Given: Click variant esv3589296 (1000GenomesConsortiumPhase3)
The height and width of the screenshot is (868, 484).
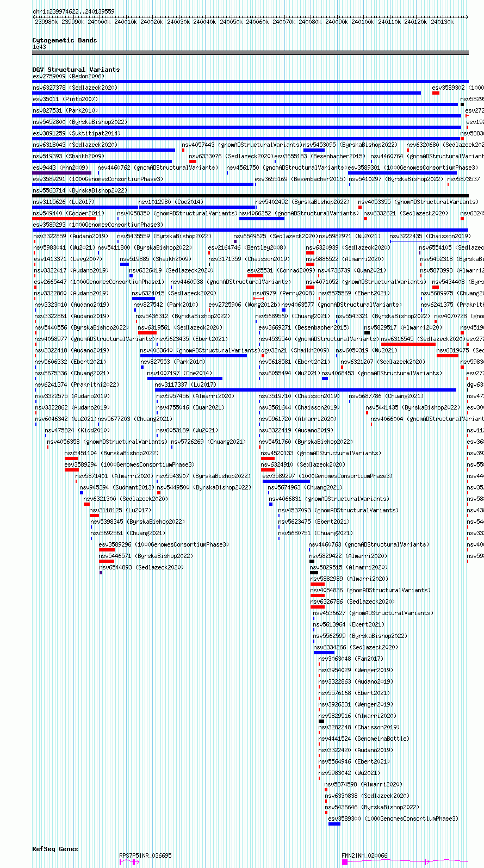Looking at the screenshot, I should [107, 550].
